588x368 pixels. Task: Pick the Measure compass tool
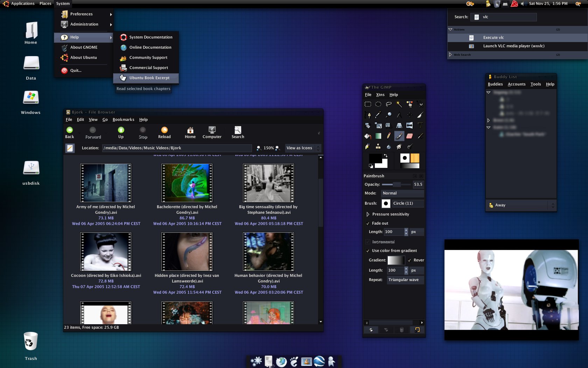(399, 115)
